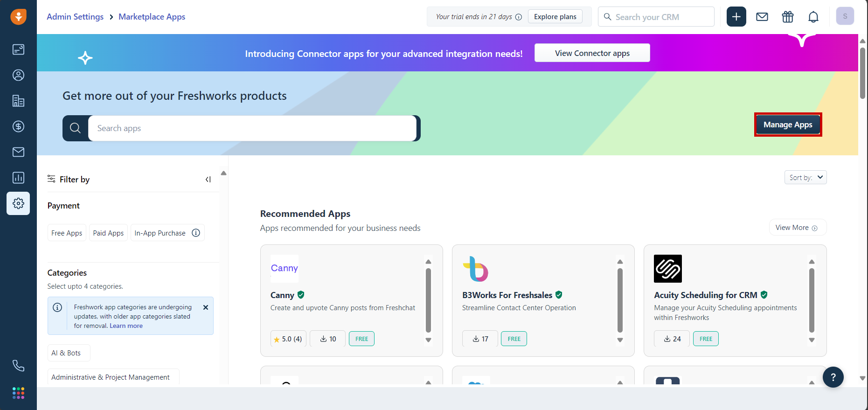This screenshot has height=410, width=868.
Task: Open the email icon in left sidebar
Action: pyautogui.click(x=18, y=152)
